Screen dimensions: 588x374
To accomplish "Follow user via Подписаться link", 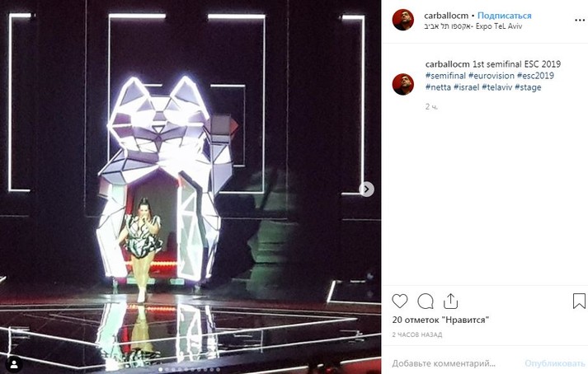I will tap(505, 16).
